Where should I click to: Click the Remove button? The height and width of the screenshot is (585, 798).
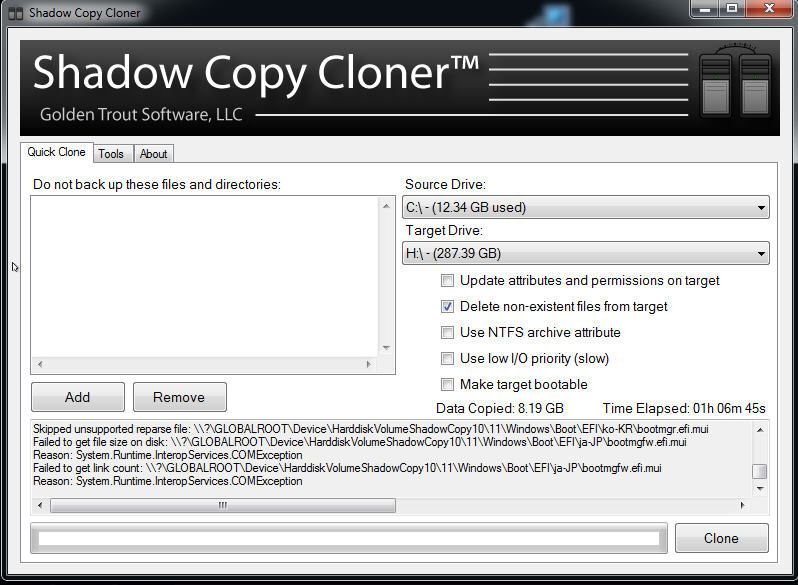coord(180,397)
